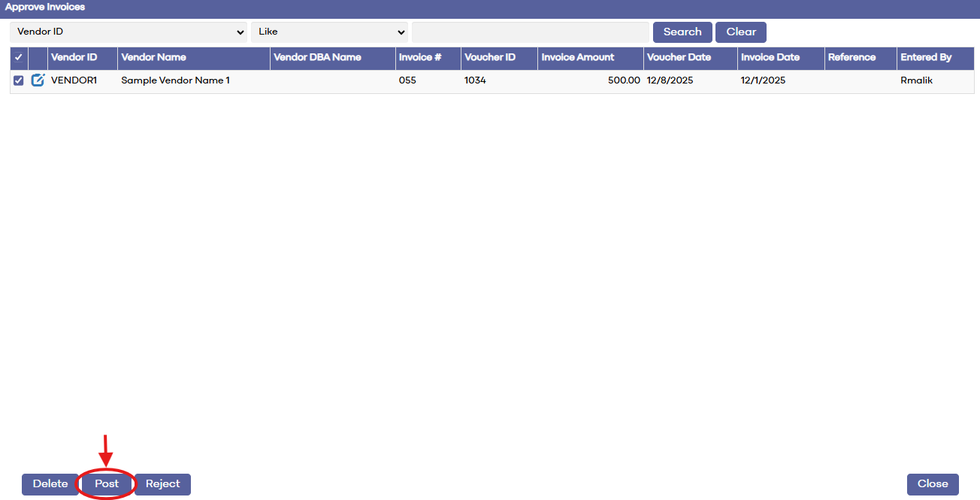
Task: Post the selected invoice
Action: point(107,484)
